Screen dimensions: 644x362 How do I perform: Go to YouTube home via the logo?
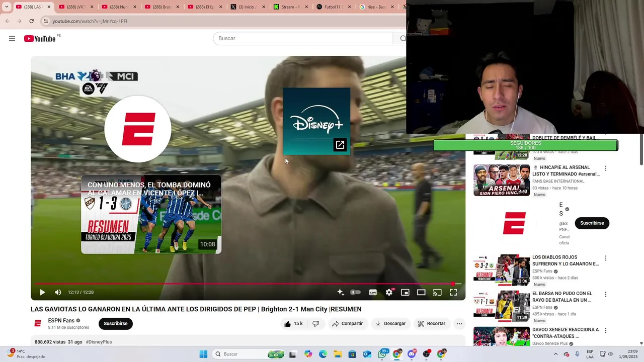pos(40,39)
